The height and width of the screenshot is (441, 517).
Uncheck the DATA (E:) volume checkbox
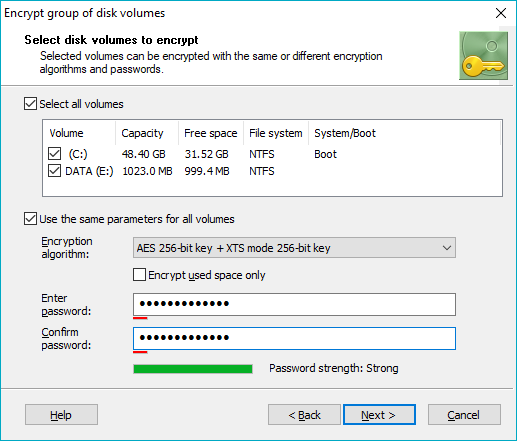pos(54,171)
